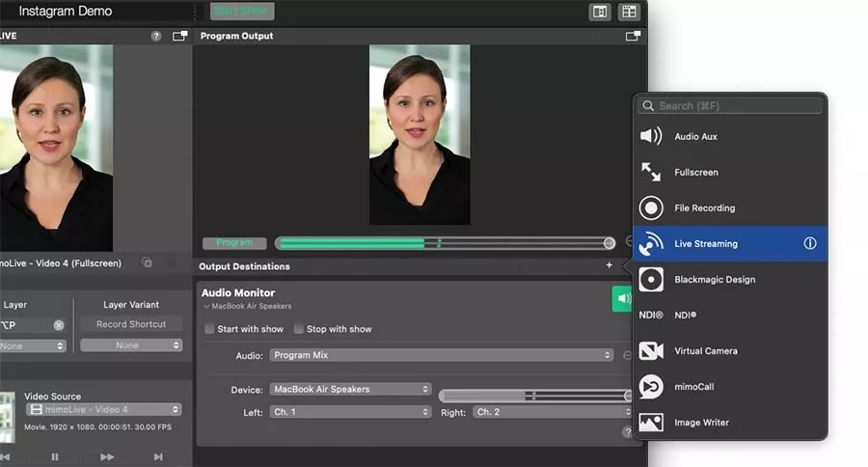Expand the MacBook Air Speakers disclosure

(206, 306)
